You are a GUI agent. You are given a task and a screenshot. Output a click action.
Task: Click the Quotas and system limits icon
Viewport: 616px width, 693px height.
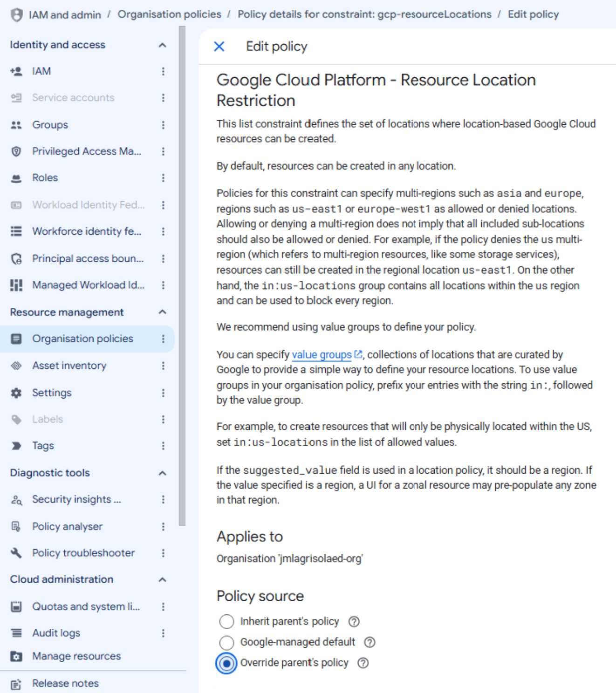[x=16, y=606]
